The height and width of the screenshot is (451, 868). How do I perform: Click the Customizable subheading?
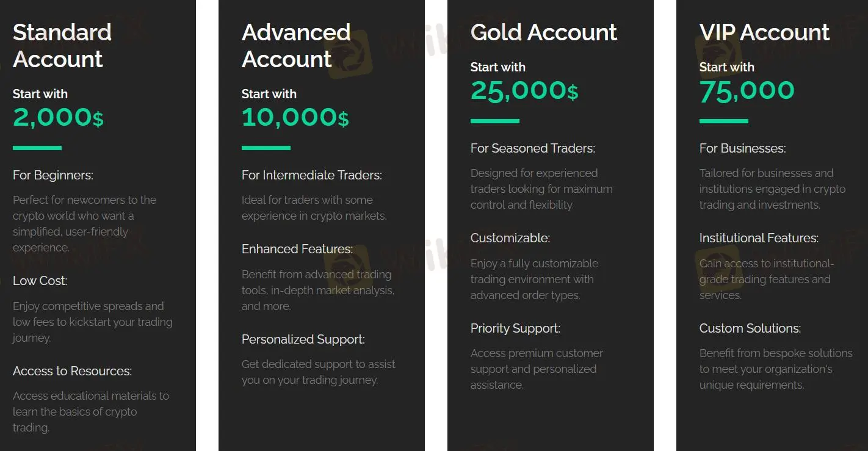(510, 238)
